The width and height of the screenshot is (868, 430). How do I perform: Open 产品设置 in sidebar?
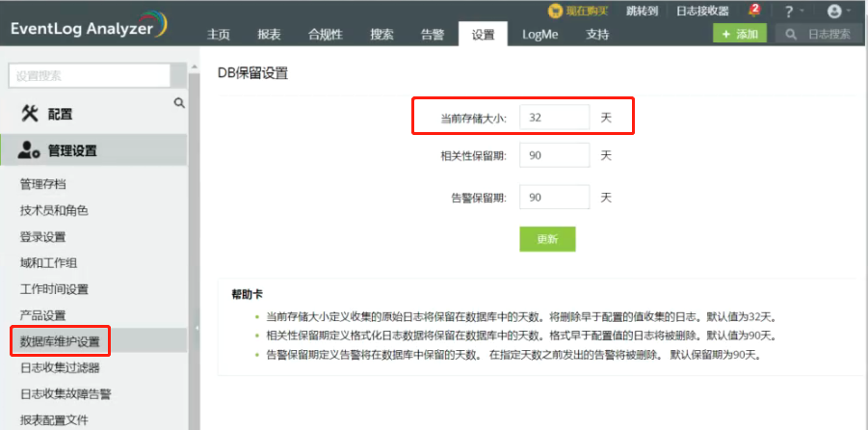tap(43, 316)
